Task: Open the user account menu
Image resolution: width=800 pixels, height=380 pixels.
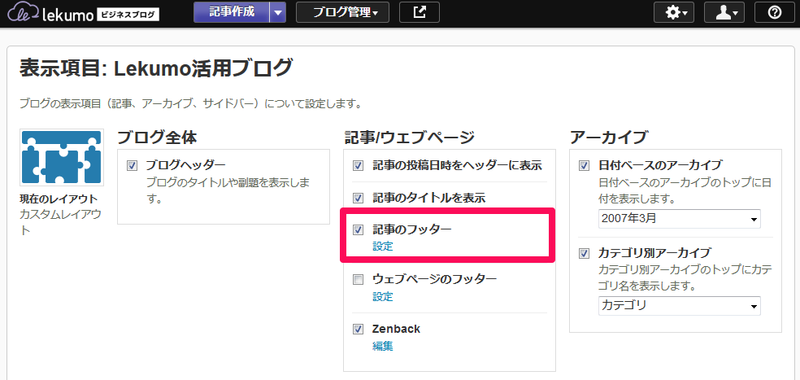Action: [x=724, y=13]
